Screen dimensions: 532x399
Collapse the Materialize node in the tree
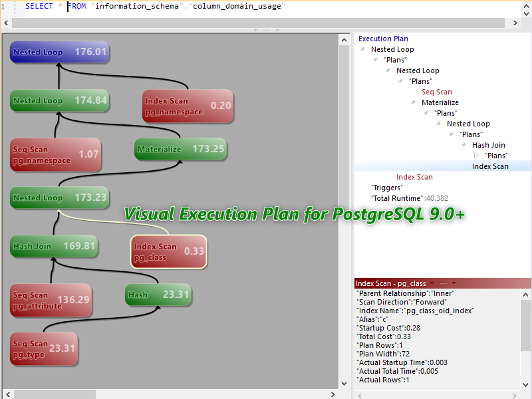click(x=413, y=102)
